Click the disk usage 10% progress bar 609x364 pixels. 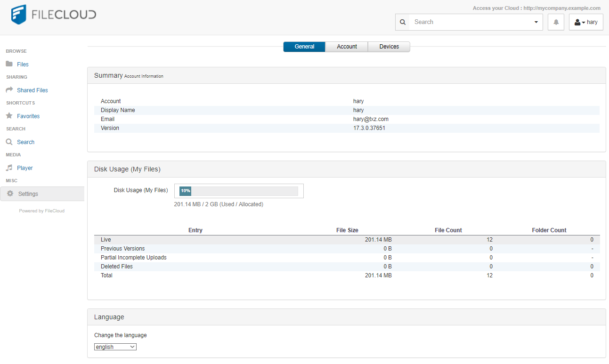pyautogui.click(x=239, y=191)
